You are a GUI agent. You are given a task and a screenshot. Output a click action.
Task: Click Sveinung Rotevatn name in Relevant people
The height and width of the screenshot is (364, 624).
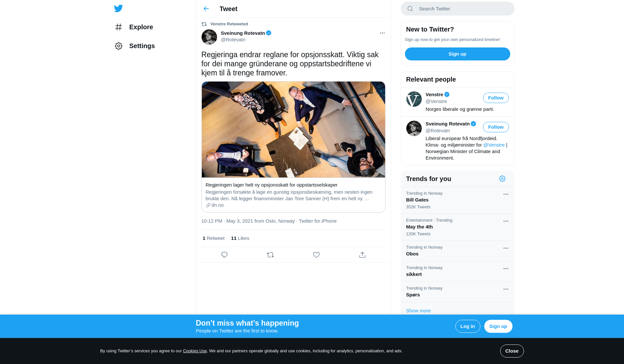(x=448, y=124)
